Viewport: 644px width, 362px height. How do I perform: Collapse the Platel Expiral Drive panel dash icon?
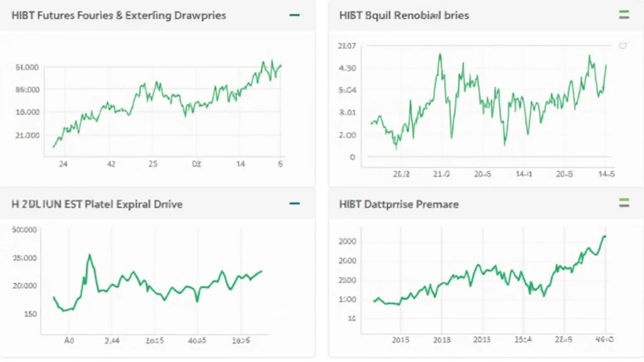coord(294,204)
